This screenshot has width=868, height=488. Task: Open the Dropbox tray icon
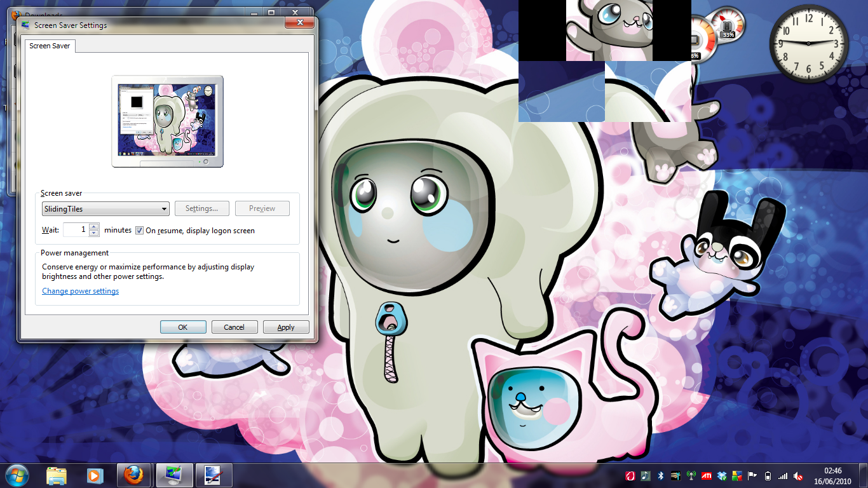(722, 475)
